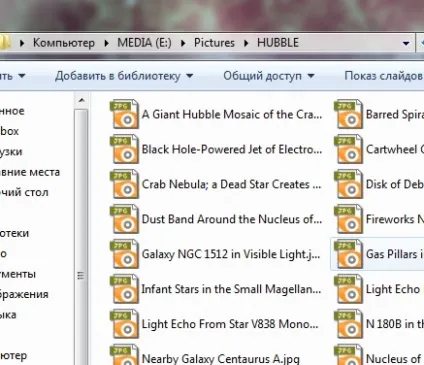Click folder icon in the address bar
The width and height of the screenshot is (424, 365).
5,43
